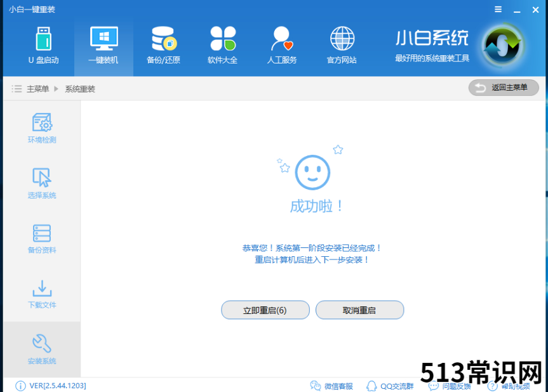
Task: Click VER[2.5.44.1203] version text
Action: 58,386
